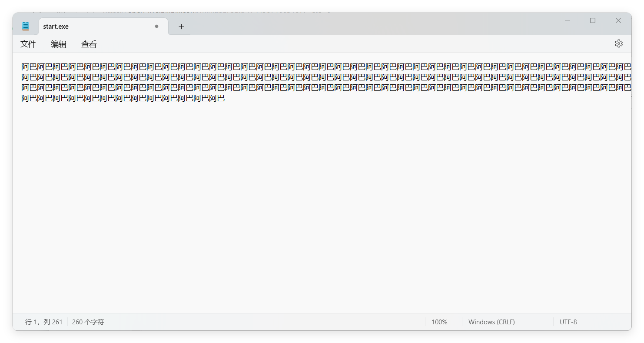Image resolution: width=644 pixels, height=343 pixels.
Task: Open the 编辑 menu
Action: (59, 44)
